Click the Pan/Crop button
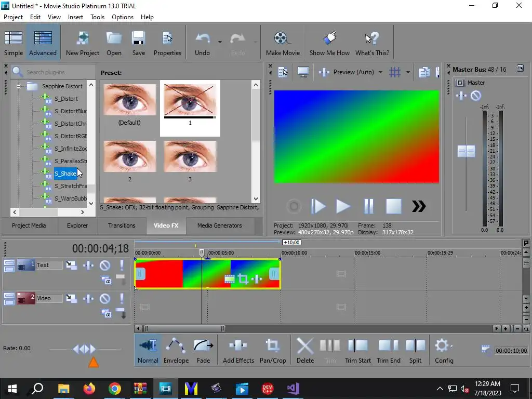The image size is (532, 399). click(x=273, y=351)
